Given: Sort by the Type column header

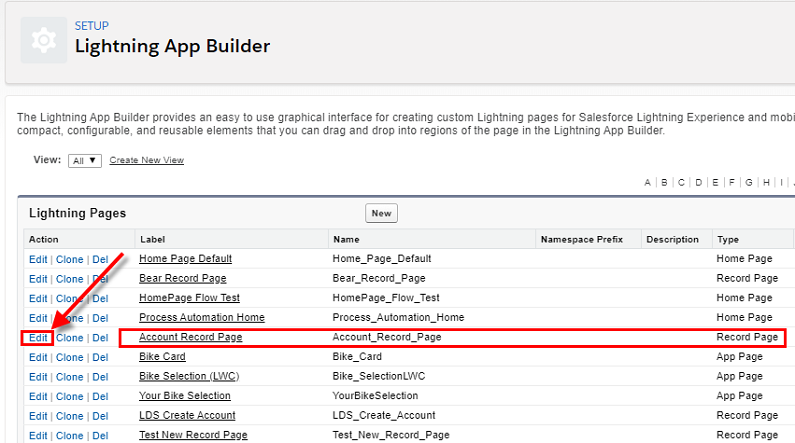Looking at the screenshot, I should click(x=728, y=239).
